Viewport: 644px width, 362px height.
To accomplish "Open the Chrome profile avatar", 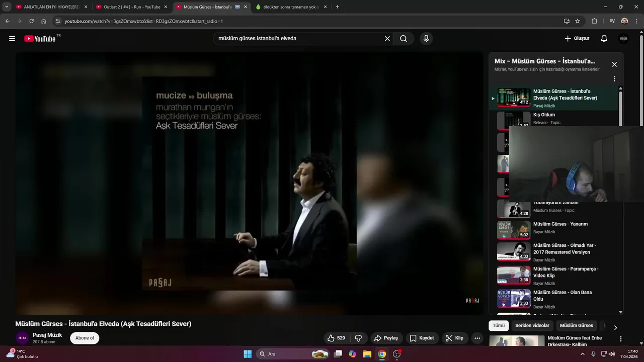I will coord(624,21).
